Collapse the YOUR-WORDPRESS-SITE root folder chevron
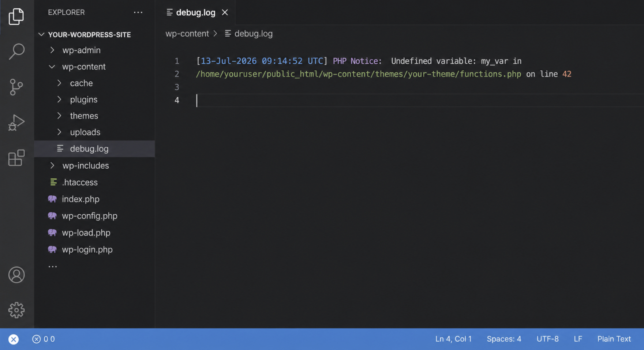Image resolution: width=644 pixels, height=350 pixels. [x=41, y=34]
